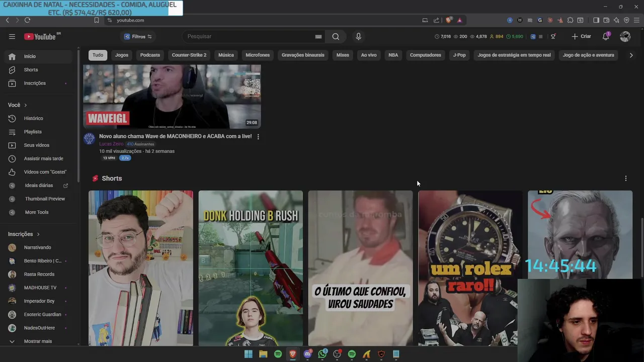Open the browser extensions puzzle icon
The width and height of the screenshot is (644, 362).
point(570,20)
